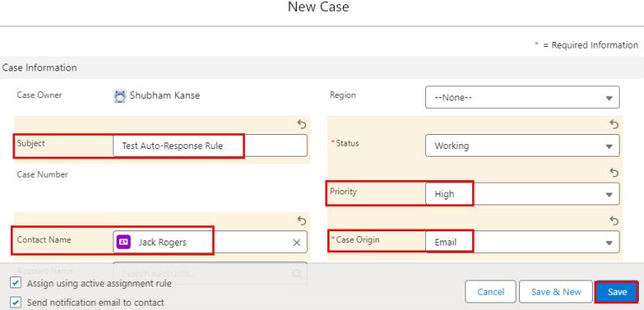Click the Save button
Image resolution: width=644 pixels, height=310 pixels.
[x=617, y=292]
